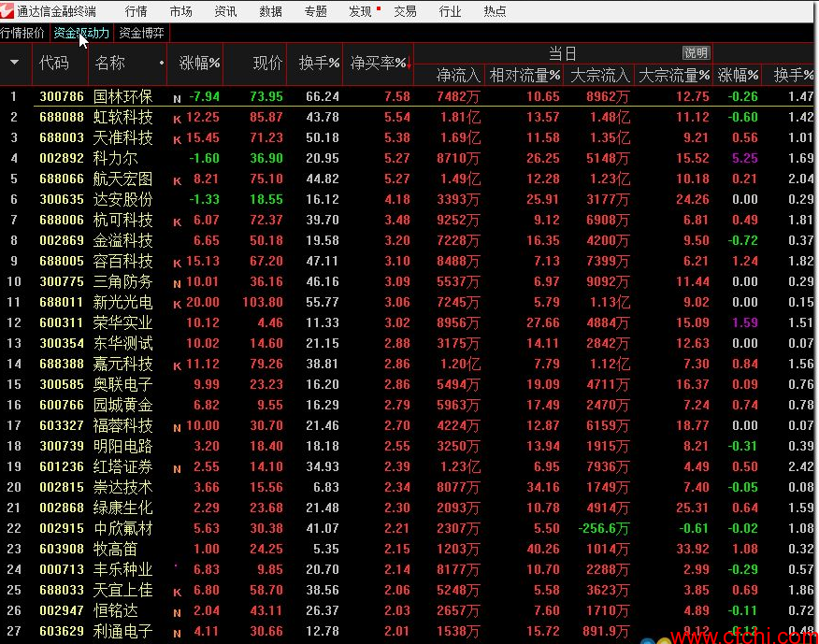Click block inflow value -256.6万
This screenshot has width=819, height=644.
pyautogui.click(x=603, y=529)
